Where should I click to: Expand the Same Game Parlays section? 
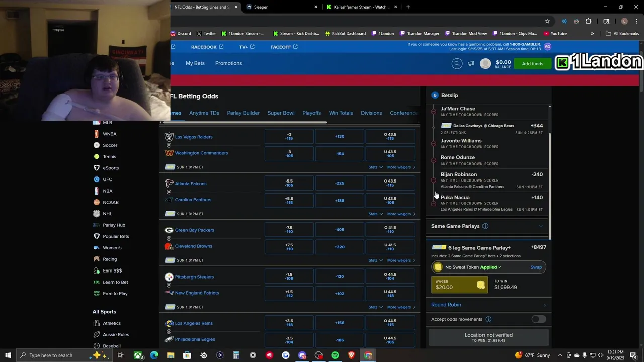(x=541, y=226)
